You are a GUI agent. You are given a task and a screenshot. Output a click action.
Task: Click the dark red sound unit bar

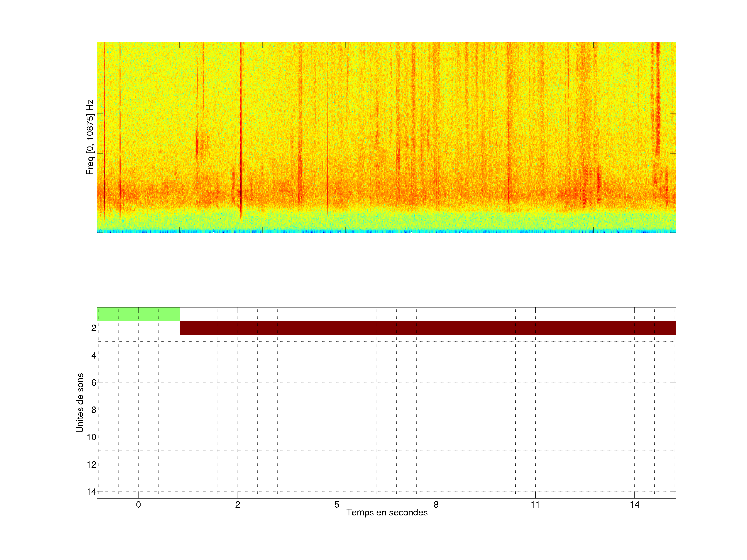[x=427, y=328]
